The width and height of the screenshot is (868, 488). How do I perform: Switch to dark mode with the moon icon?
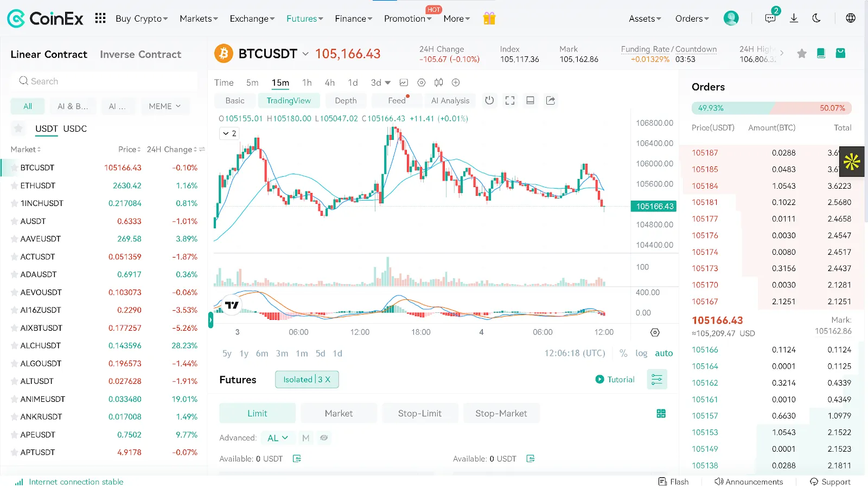coord(816,18)
